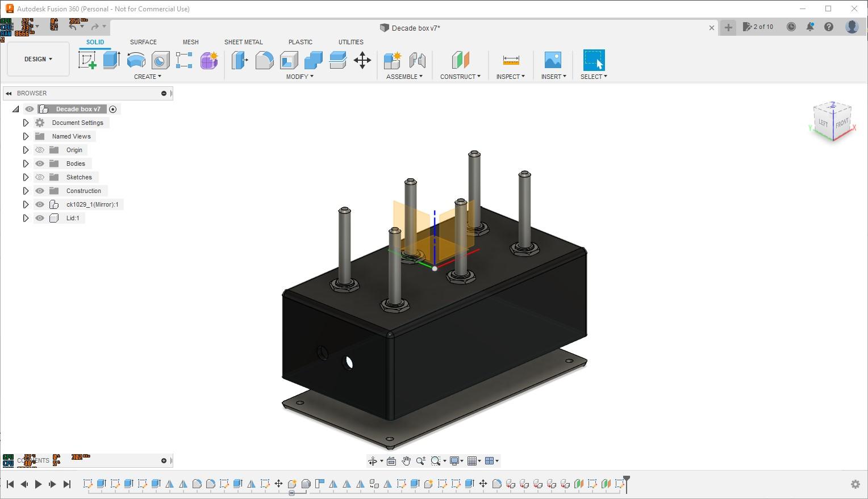This screenshot has width=868, height=499.
Task: Open Display Settings monitor icon
Action: click(x=454, y=461)
